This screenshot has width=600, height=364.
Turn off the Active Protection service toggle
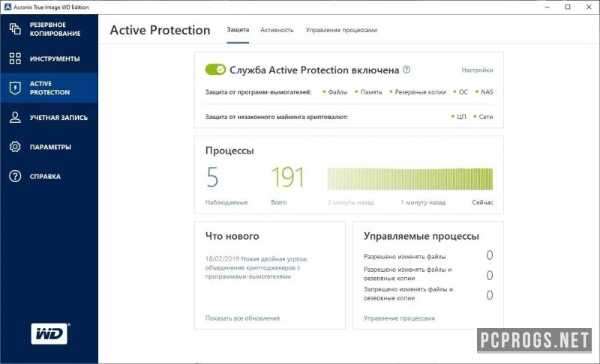click(215, 70)
